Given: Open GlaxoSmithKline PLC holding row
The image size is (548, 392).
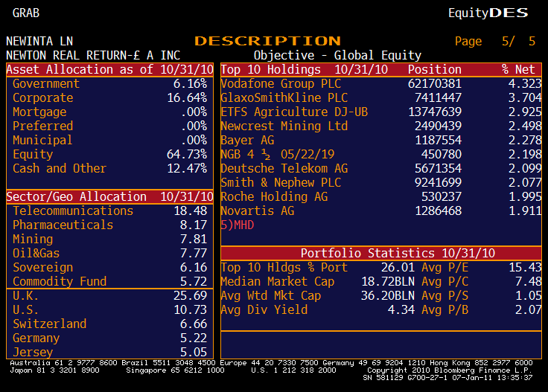Looking at the screenshot, I should click(284, 97).
